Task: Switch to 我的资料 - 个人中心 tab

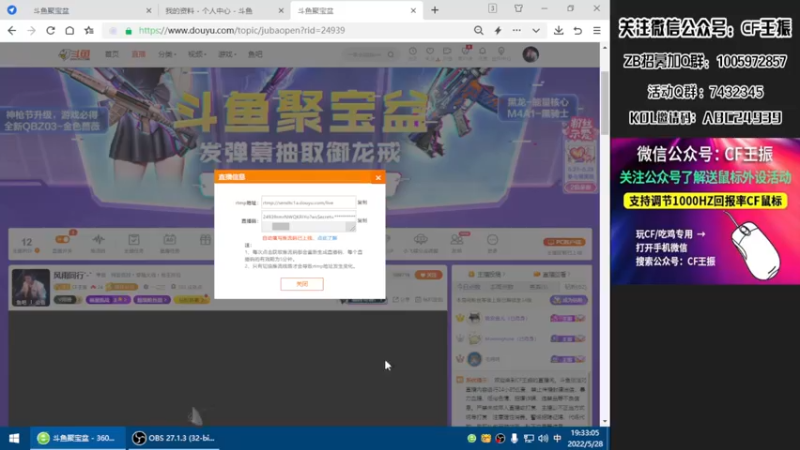Action: (x=223, y=10)
